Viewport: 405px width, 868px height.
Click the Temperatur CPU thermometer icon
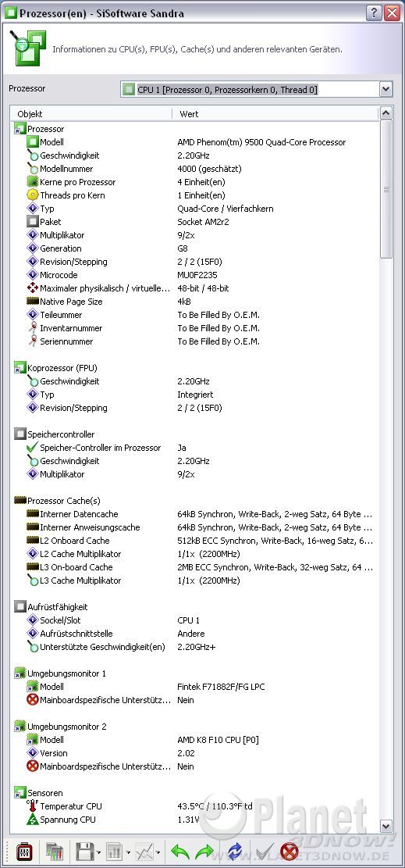point(32,806)
